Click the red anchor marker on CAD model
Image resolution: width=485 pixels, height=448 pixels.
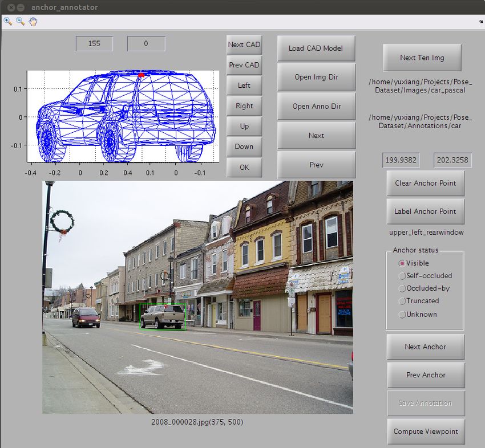141,75
